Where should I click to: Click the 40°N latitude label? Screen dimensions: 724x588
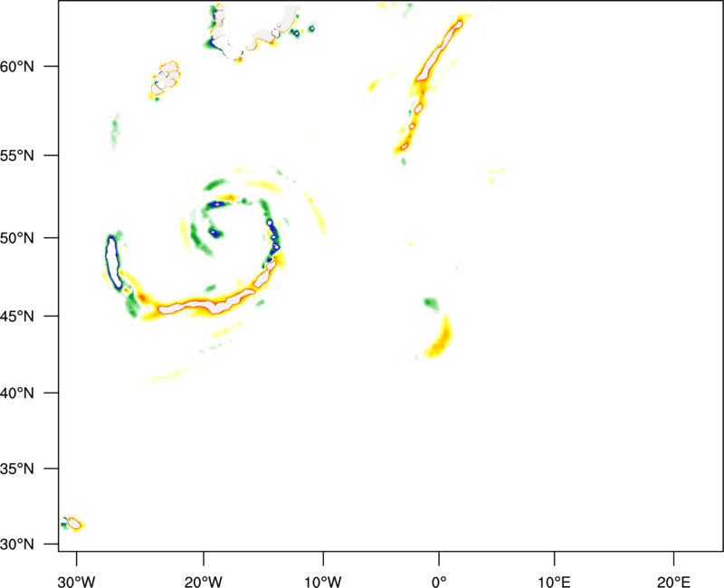[17, 394]
